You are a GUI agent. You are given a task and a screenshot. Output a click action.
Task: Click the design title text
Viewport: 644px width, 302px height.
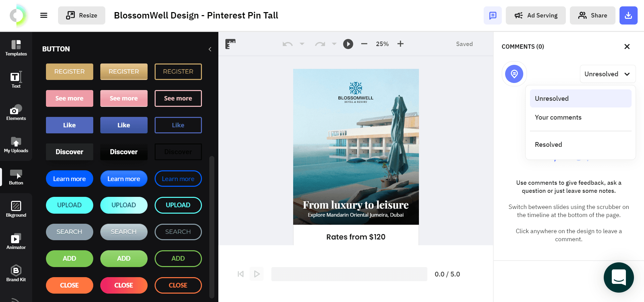click(x=196, y=15)
